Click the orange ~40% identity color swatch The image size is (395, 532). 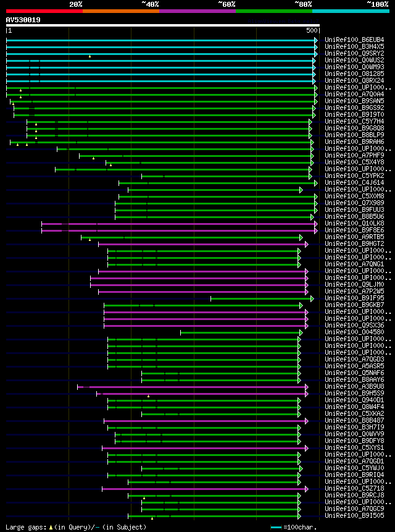tap(121, 11)
